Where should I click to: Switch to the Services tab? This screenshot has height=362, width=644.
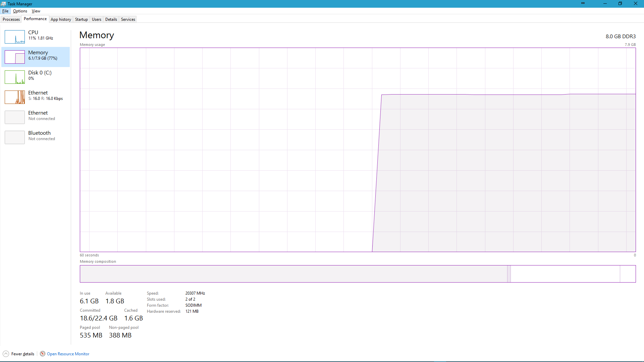[x=127, y=19]
